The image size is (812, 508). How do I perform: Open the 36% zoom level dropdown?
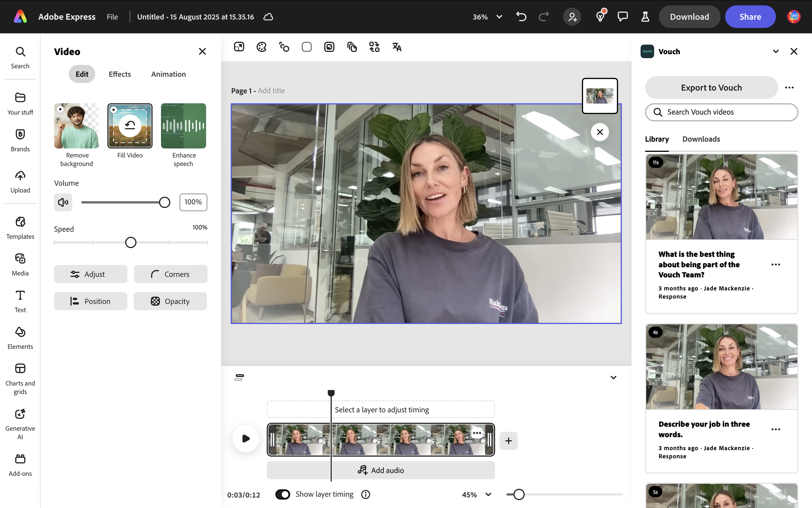coord(487,17)
